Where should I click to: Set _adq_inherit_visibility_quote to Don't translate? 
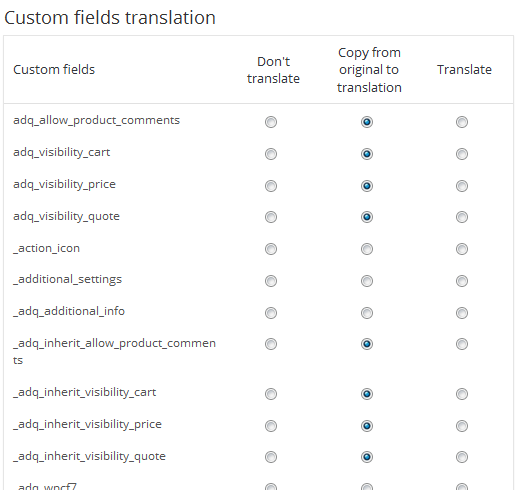point(271,457)
